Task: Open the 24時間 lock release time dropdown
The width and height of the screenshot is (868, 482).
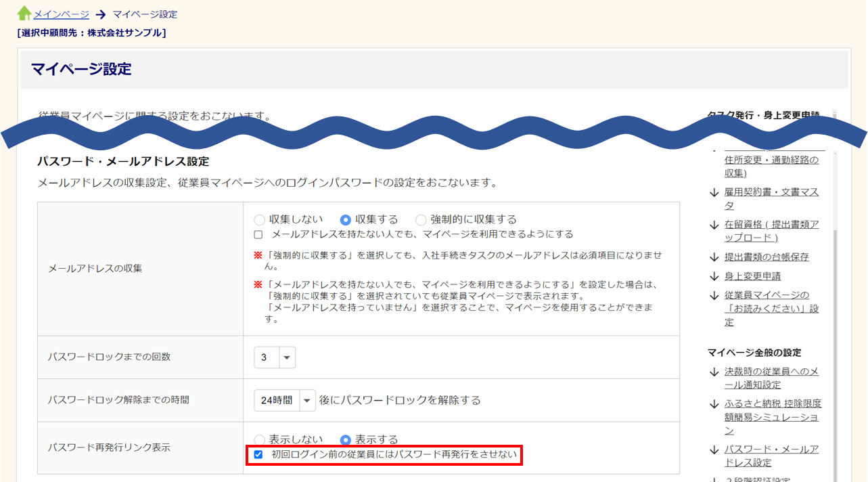Action: point(285,400)
